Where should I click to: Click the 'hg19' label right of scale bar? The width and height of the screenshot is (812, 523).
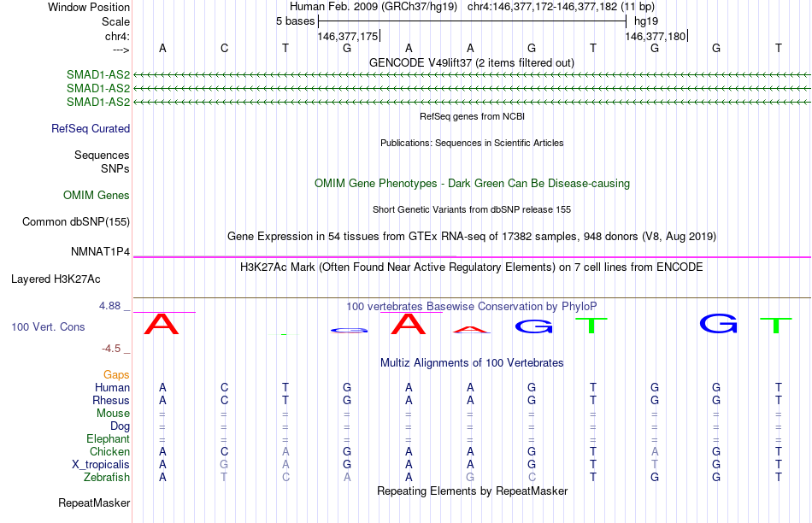[646, 21]
